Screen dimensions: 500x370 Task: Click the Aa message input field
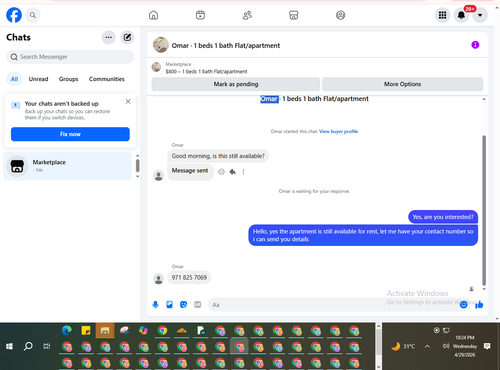point(333,305)
